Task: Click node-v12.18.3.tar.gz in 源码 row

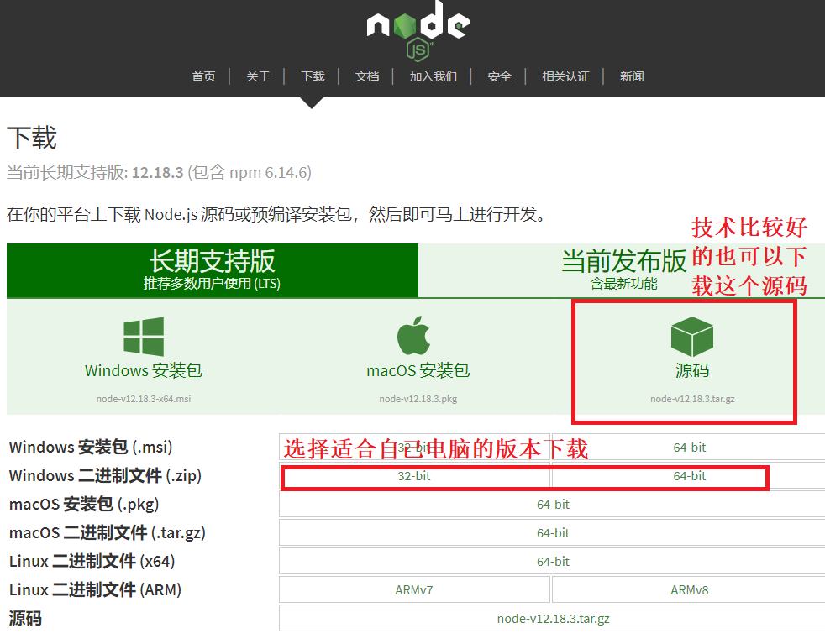Action: point(553,619)
